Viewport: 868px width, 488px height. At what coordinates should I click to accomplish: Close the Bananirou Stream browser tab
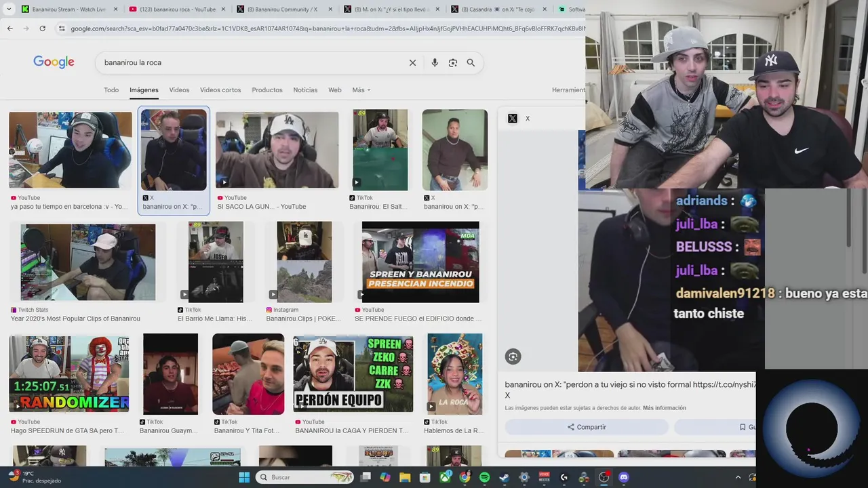tap(115, 9)
